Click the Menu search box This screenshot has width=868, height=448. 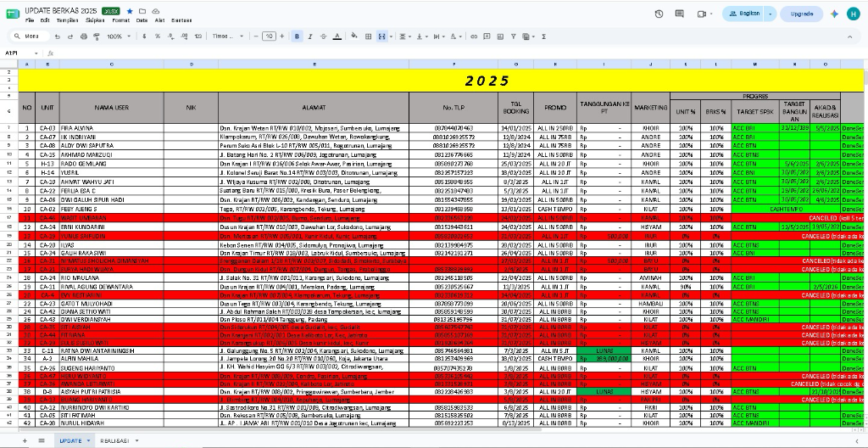coord(30,36)
